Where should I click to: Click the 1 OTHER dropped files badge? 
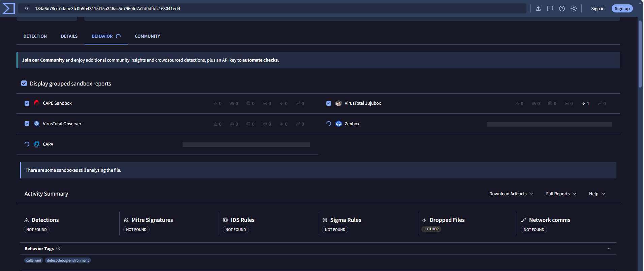pyautogui.click(x=431, y=229)
